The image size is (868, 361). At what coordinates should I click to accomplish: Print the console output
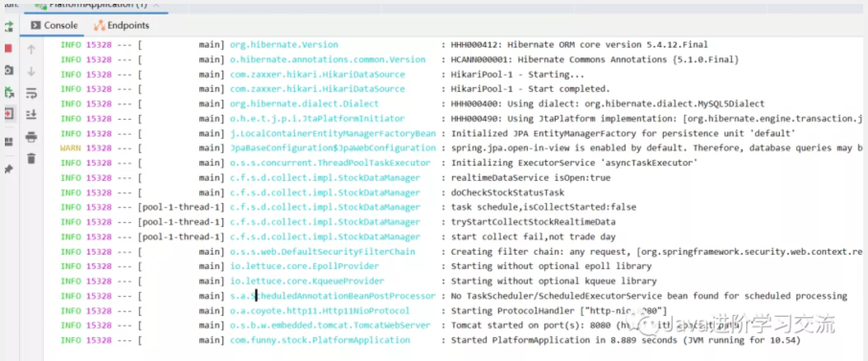[x=32, y=137]
